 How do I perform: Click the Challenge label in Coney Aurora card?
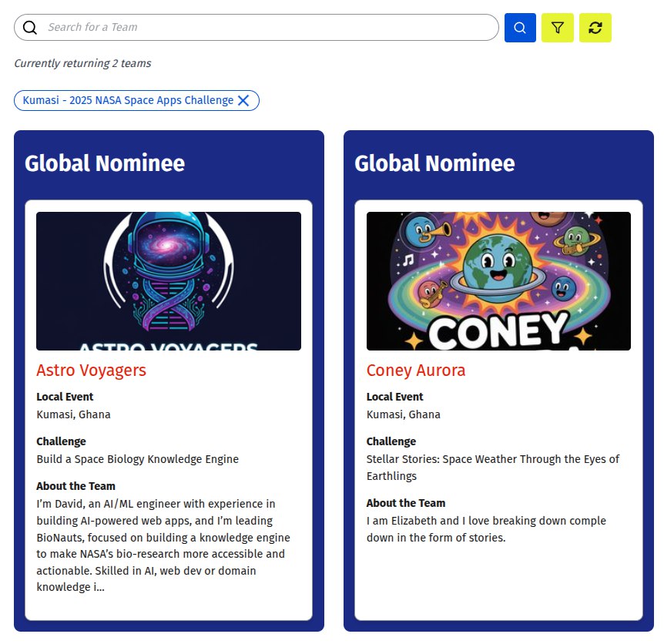[x=391, y=441]
